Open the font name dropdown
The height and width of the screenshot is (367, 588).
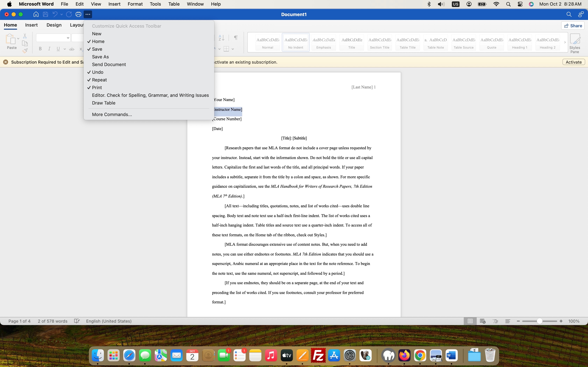pos(68,38)
